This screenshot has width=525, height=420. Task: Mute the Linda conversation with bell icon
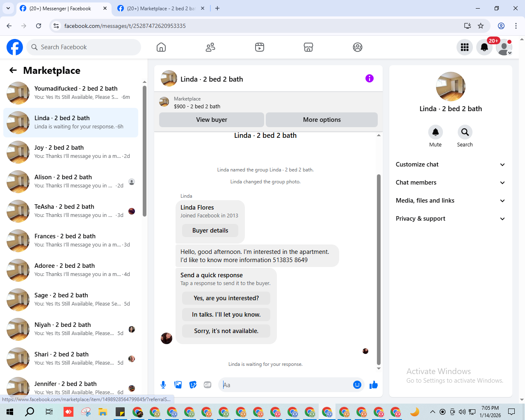[436, 132]
